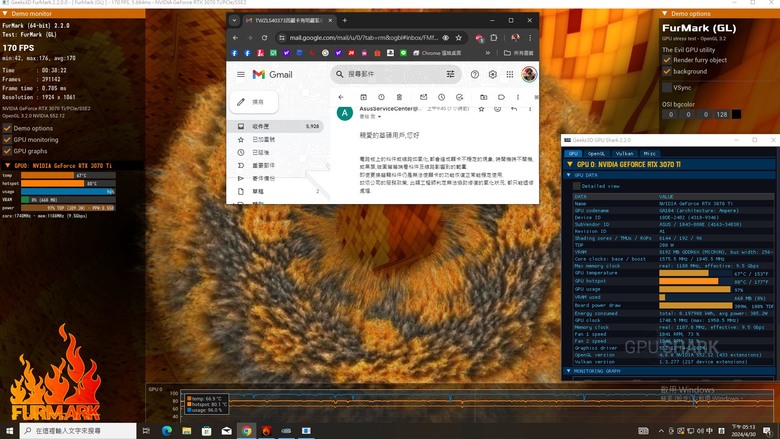
Task: Report spam icon in Gmail toolbar
Action: coord(381,97)
